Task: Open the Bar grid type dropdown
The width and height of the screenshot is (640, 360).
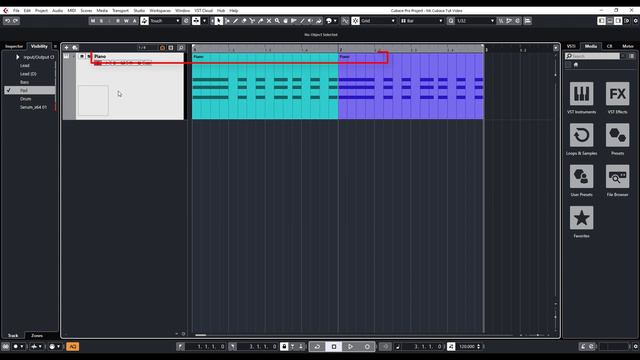Action: pos(422,21)
